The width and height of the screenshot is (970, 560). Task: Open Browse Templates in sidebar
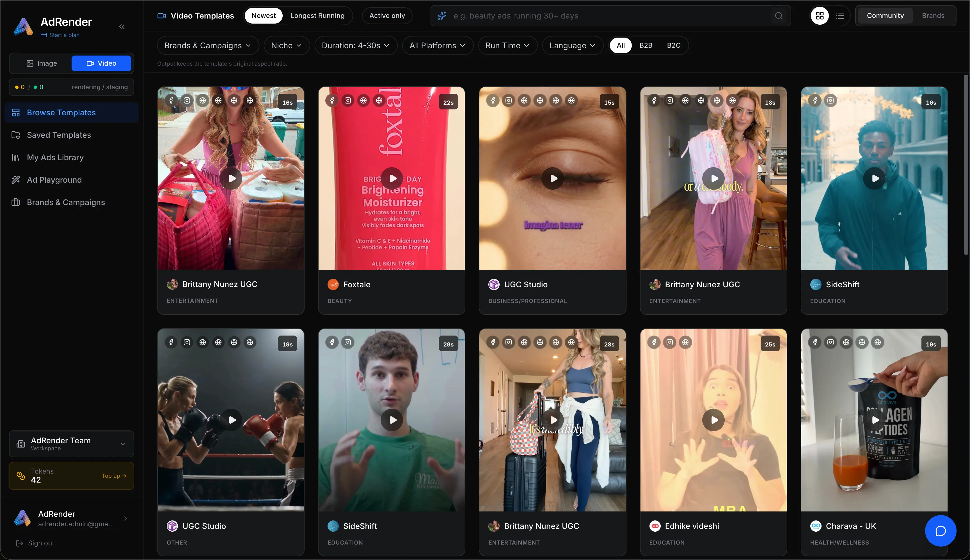(x=72, y=113)
